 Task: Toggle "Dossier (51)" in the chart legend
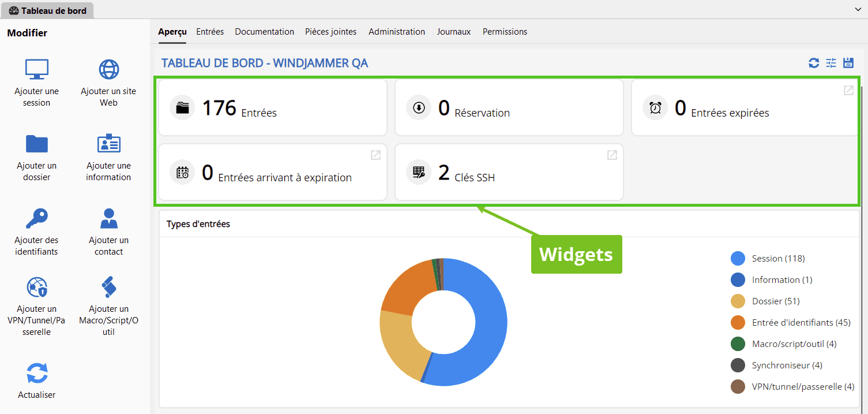(775, 301)
